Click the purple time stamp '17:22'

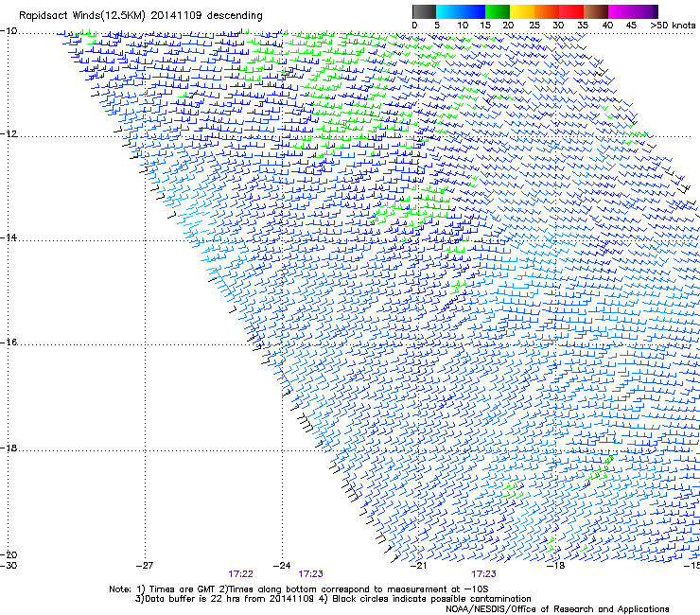[240, 574]
